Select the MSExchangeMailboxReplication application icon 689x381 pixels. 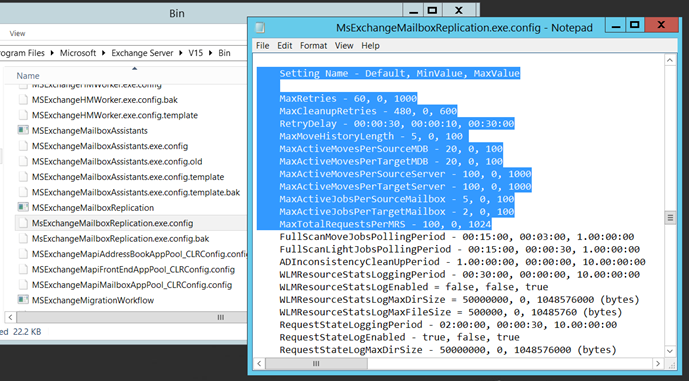pos(23,207)
